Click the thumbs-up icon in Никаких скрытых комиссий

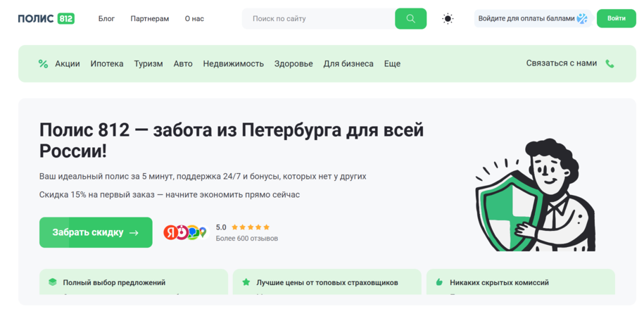(439, 282)
